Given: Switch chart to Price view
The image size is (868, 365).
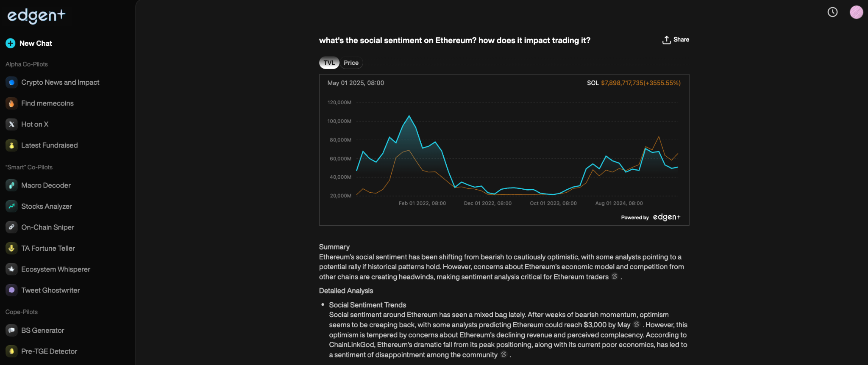Looking at the screenshot, I should (351, 63).
